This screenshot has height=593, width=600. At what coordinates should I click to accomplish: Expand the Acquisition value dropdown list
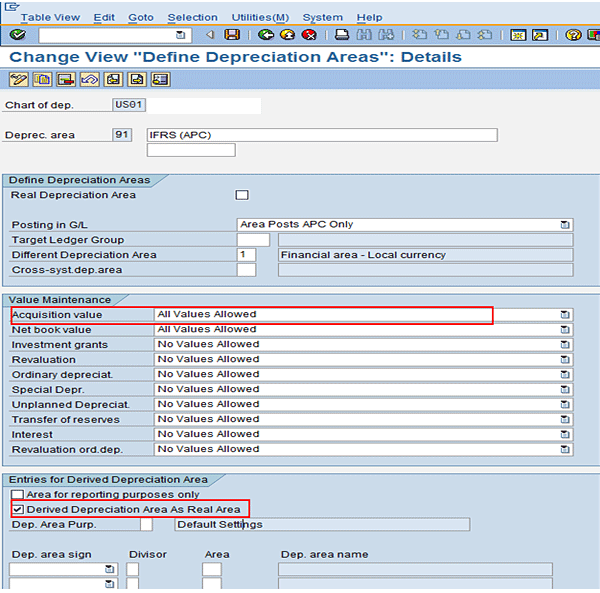pos(565,315)
